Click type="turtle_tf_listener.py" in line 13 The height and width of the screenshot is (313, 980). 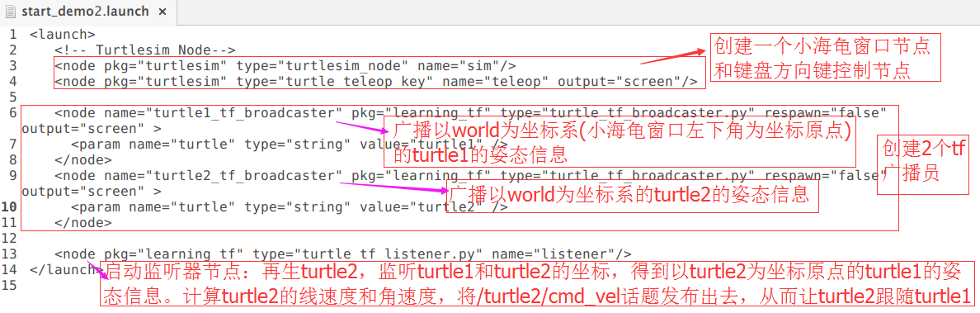368,254
